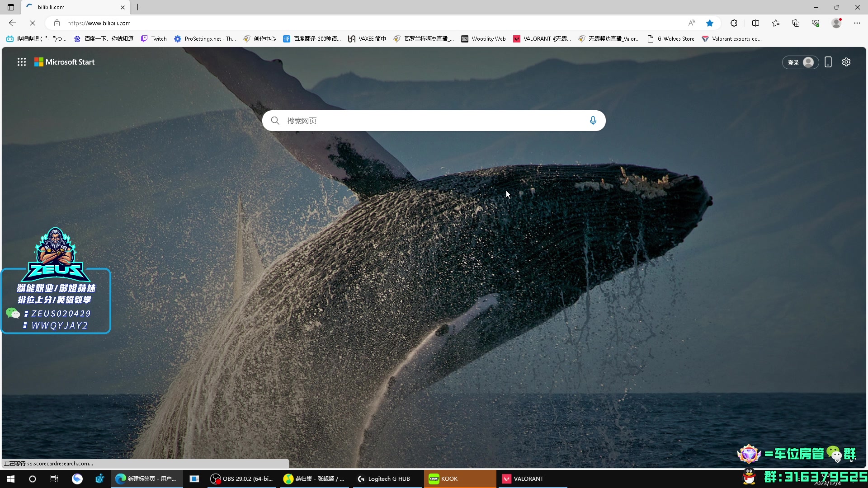
Task: Open the 瓦罗兰特 直播 bookmark
Action: click(x=424, y=39)
